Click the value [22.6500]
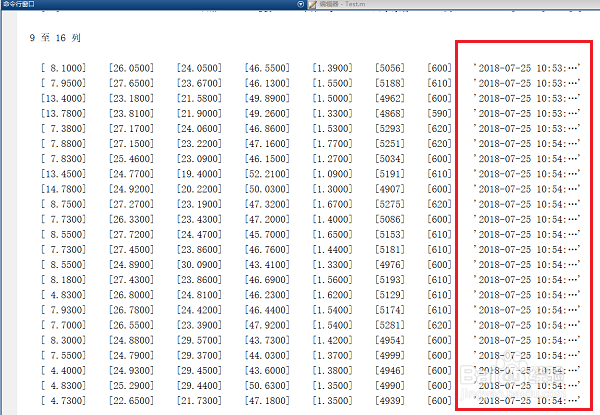 131,401
